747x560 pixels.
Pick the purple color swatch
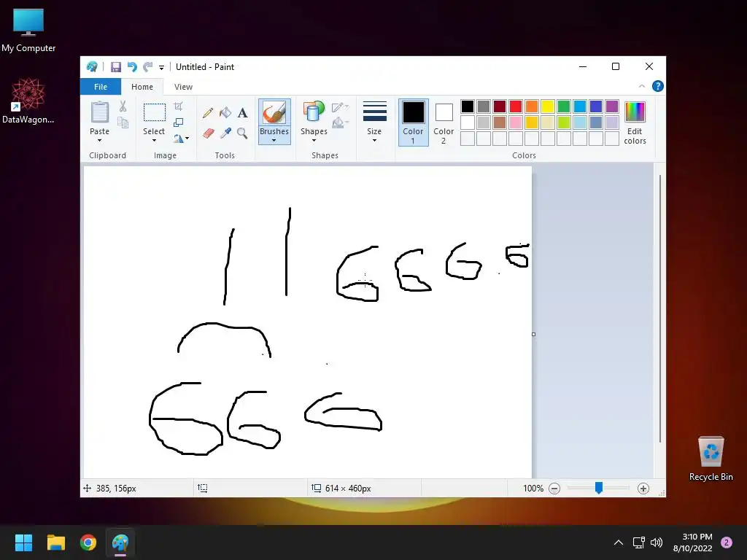612,106
